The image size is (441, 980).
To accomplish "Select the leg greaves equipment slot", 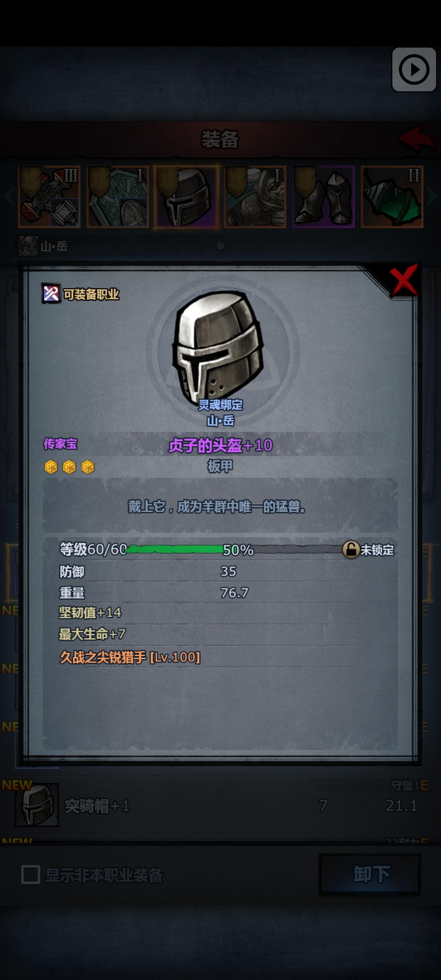I will [323, 197].
